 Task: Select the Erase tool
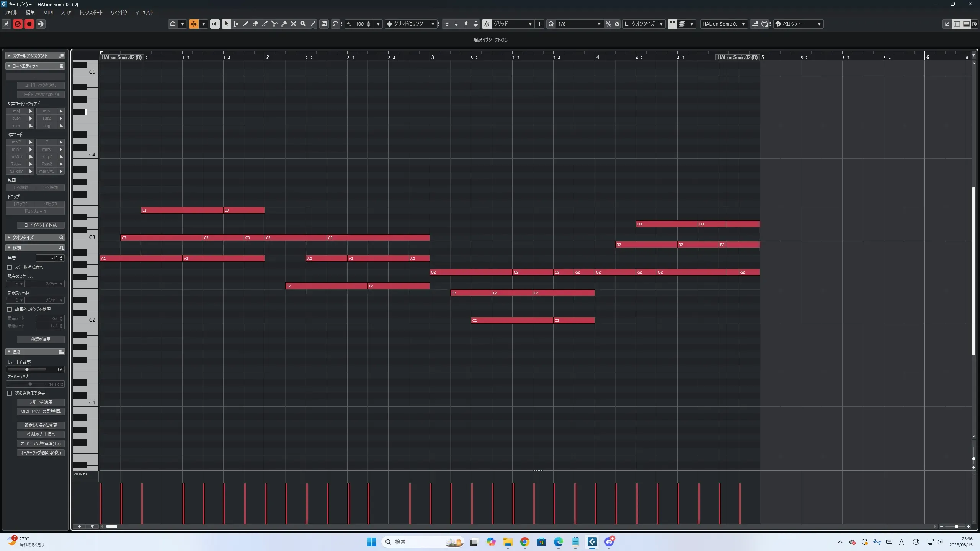point(255,24)
